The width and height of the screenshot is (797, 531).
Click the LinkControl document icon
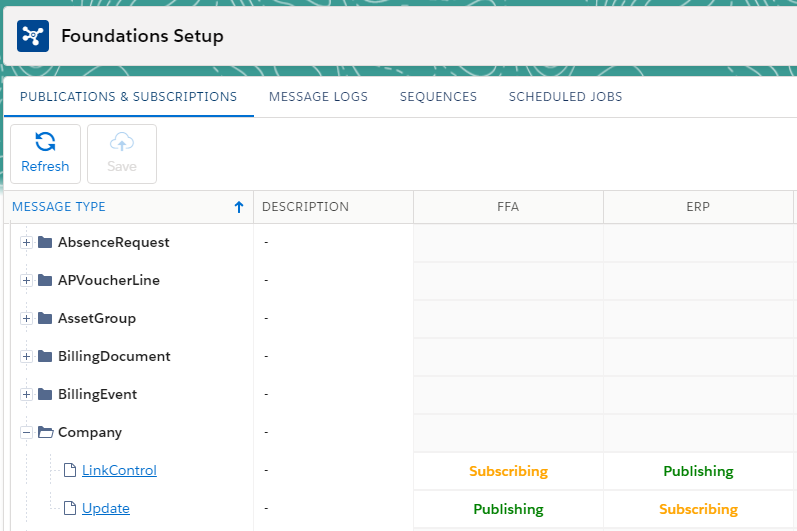tap(69, 470)
